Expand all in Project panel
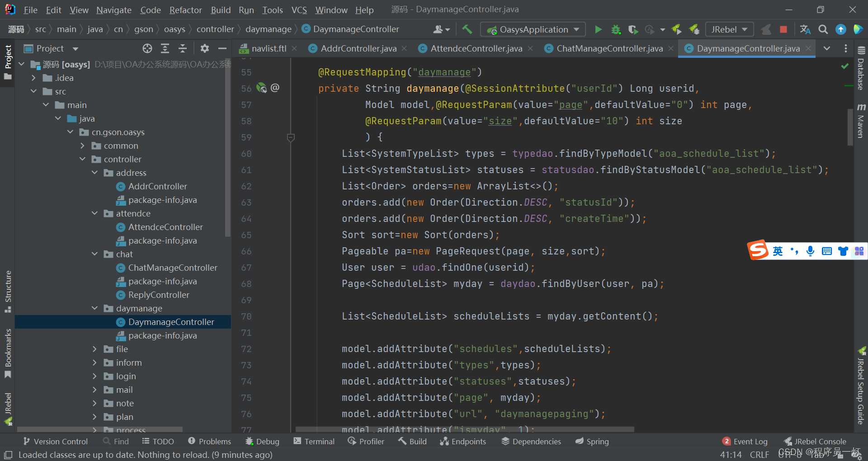Screen dimensions: 868x461 pos(165,48)
